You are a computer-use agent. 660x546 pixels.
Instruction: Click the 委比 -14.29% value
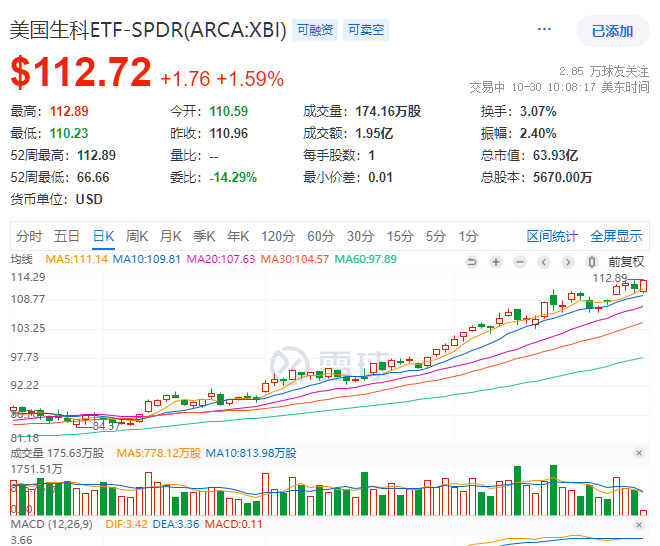pos(233,177)
